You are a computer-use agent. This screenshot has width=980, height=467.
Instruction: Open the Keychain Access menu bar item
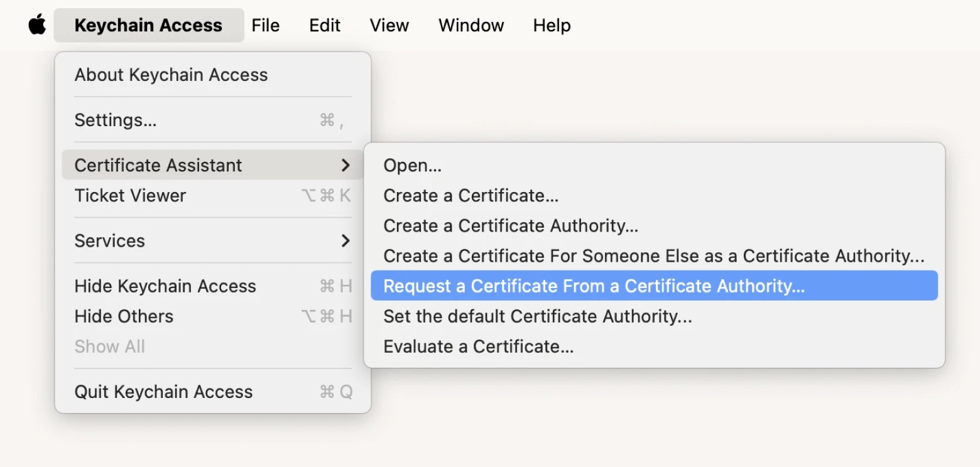tap(149, 25)
